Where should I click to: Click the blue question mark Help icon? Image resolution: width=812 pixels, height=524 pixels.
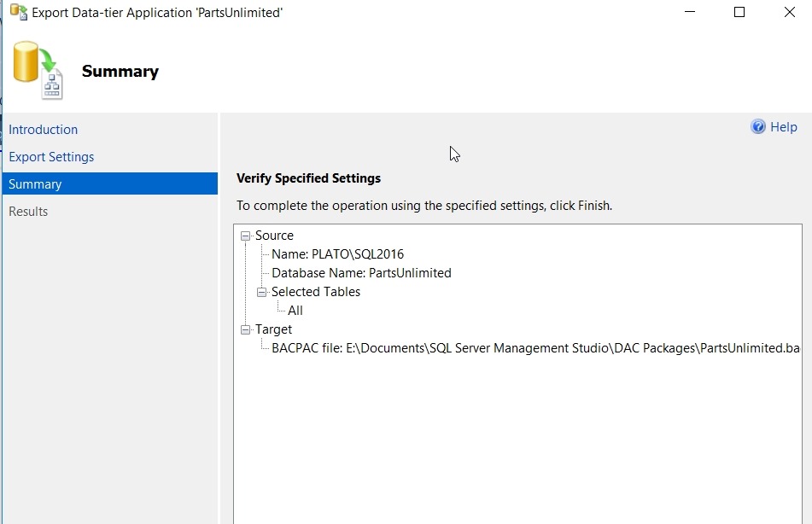pos(758,127)
